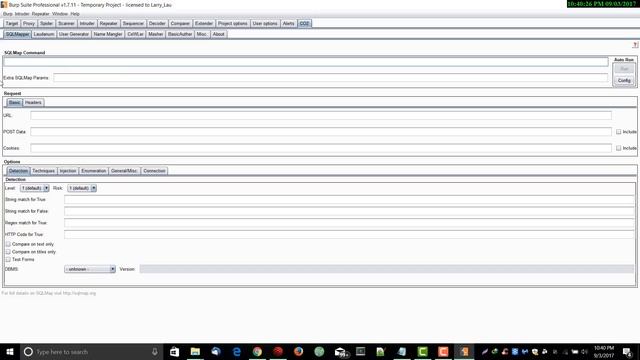Switch to the Scanner tab
Image resolution: width=640 pixels, height=360 pixels.
click(66, 23)
